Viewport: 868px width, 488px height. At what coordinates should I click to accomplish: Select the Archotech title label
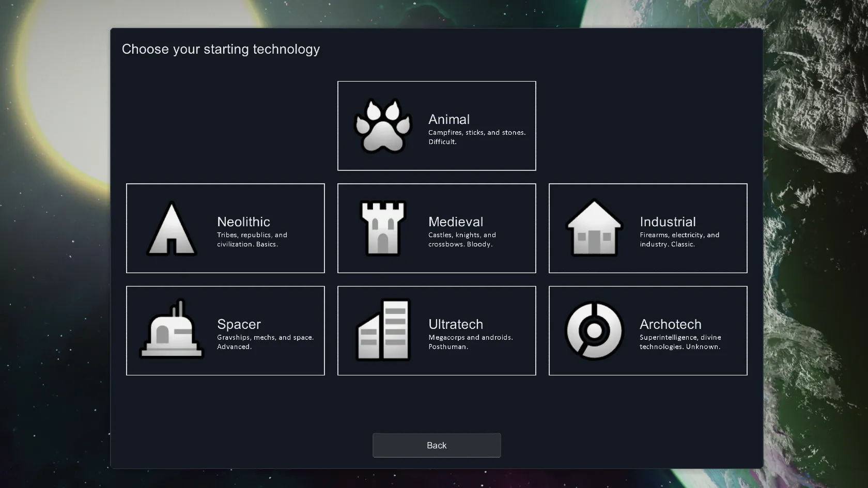coord(670,324)
